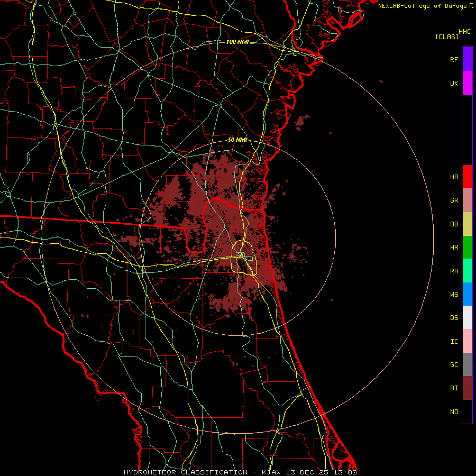Viewport: 476px width, 476px height.
Task: Click the BD legend label
Action: [454, 224]
